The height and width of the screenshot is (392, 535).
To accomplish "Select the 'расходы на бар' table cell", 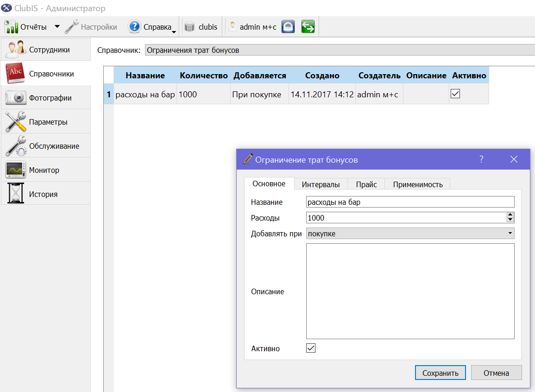I will click(145, 94).
